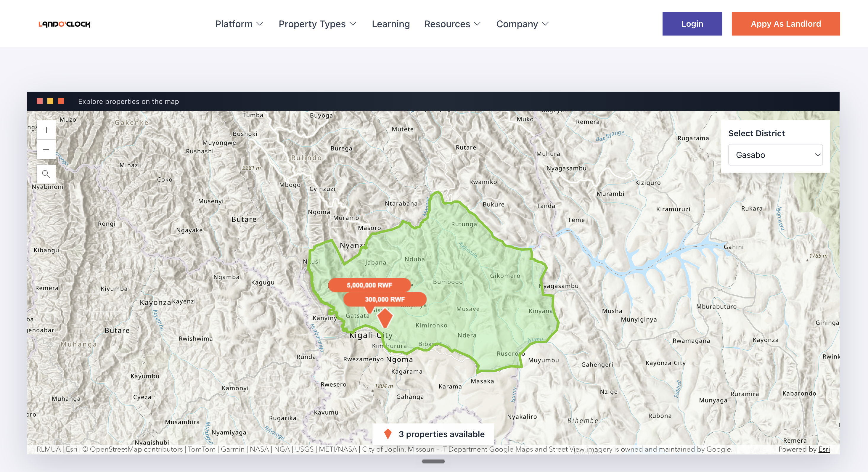Zoom in on the map
Image resolution: width=868 pixels, height=472 pixels.
[x=46, y=130]
